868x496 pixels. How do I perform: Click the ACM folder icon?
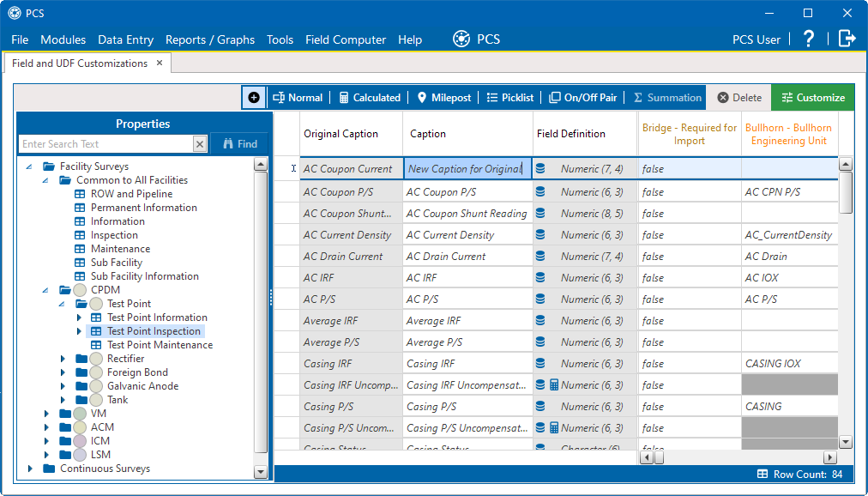click(x=65, y=427)
